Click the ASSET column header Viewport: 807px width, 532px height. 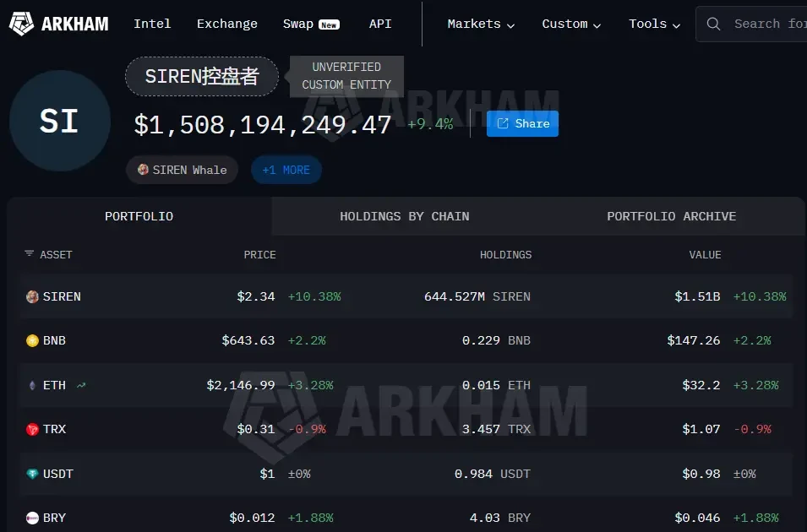56,255
